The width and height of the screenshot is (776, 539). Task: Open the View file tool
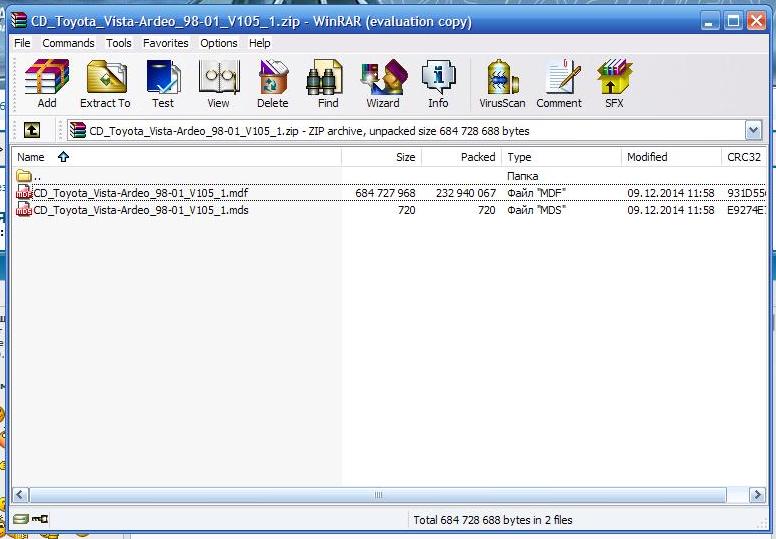[218, 84]
